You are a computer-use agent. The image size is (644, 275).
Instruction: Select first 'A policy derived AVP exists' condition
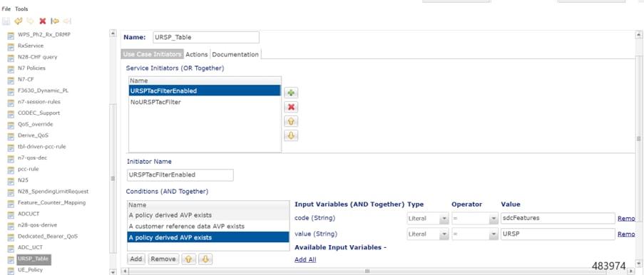point(208,215)
